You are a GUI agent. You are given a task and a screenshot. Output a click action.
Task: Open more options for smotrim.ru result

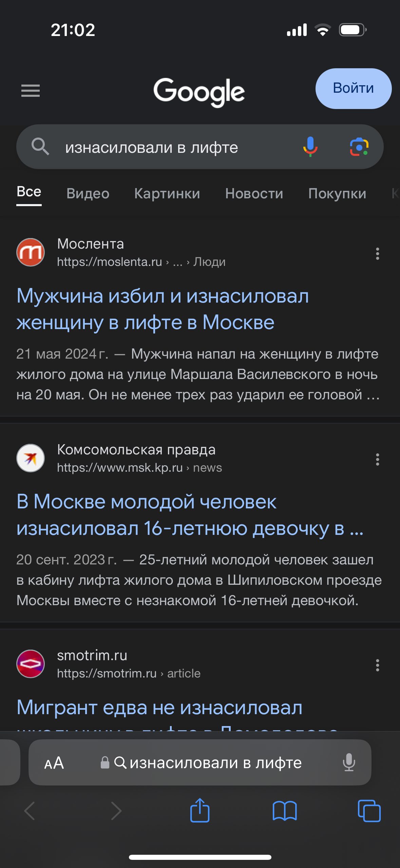[x=377, y=665]
